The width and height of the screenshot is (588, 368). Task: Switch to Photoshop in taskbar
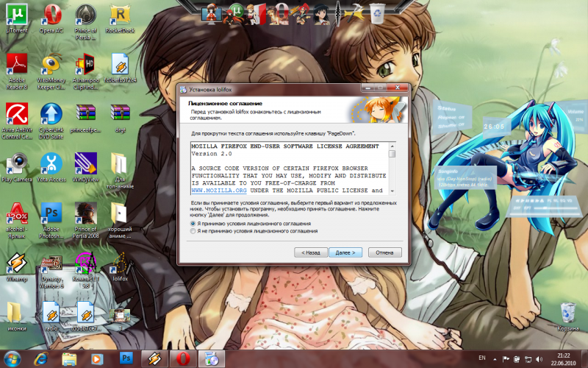click(126, 358)
